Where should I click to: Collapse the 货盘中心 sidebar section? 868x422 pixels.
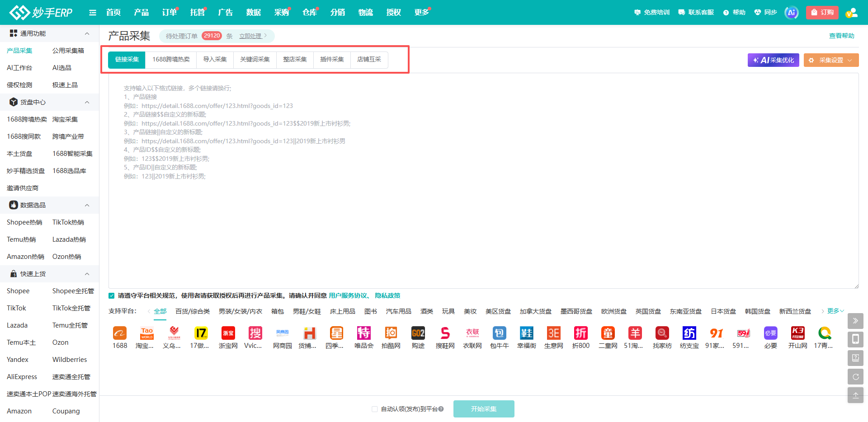tap(87, 102)
